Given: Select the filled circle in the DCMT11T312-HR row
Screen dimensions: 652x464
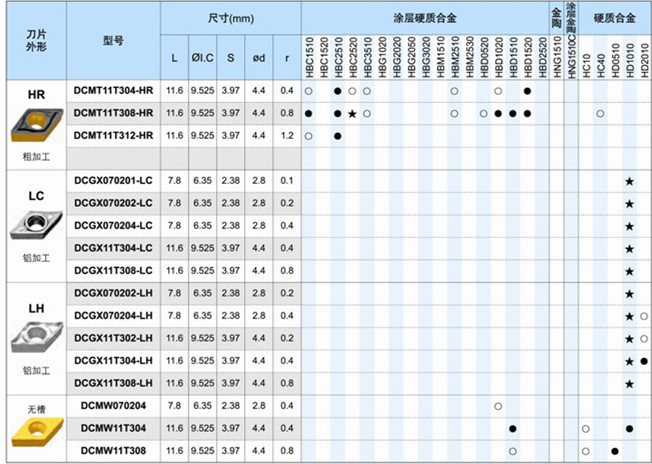Looking at the screenshot, I should [x=338, y=136].
